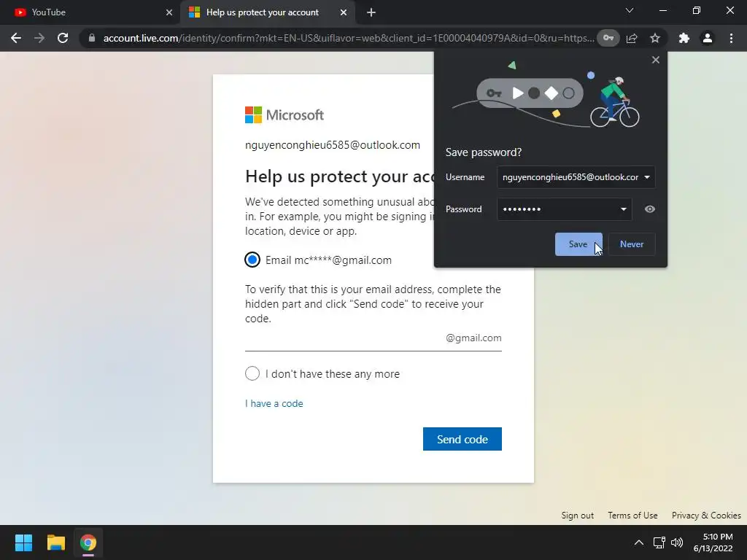Show the password with the eye icon
Viewport: 747px width, 560px height.
[650, 209]
